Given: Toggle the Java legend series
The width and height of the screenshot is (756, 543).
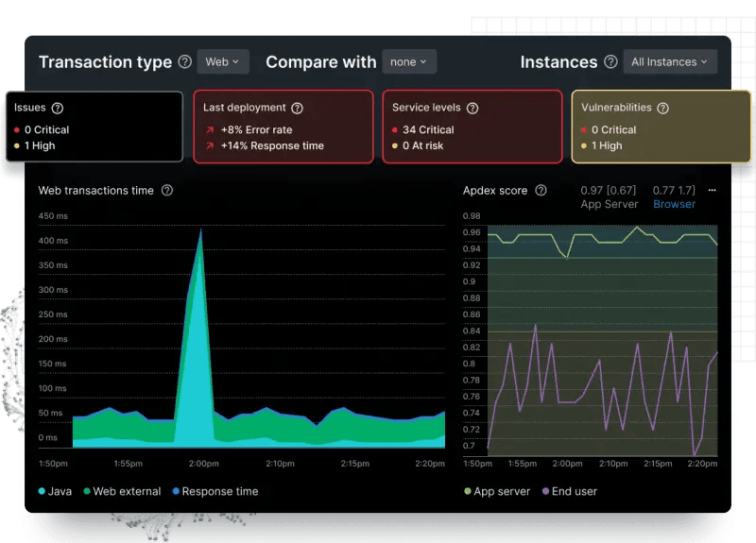Looking at the screenshot, I should click(55, 491).
